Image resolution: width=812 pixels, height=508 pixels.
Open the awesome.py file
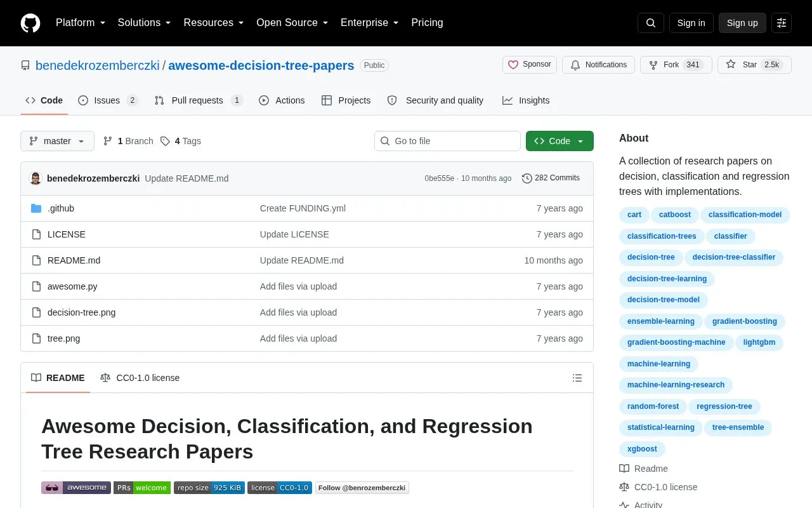[x=72, y=286]
